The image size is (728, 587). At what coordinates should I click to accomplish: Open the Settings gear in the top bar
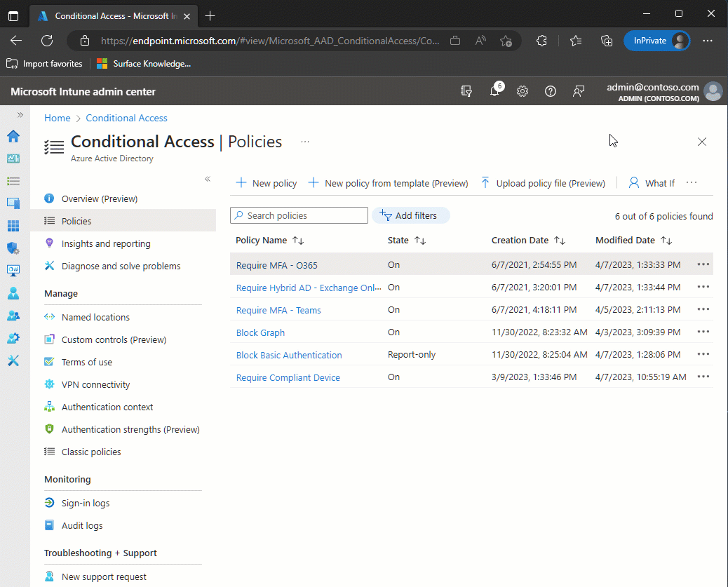click(523, 91)
